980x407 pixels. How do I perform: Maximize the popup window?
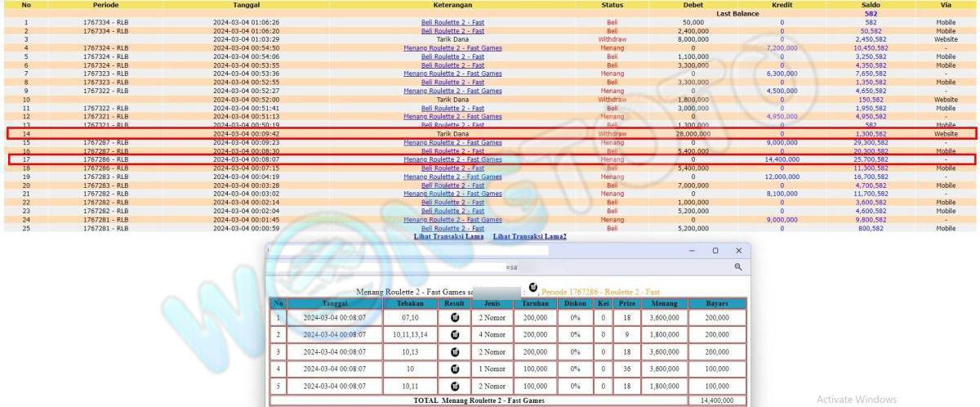(x=715, y=251)
